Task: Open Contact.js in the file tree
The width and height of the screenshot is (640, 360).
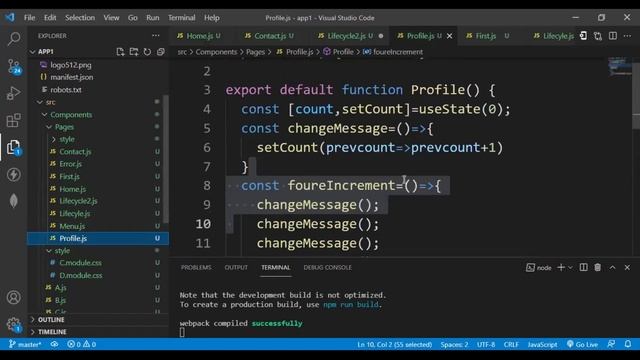Action: (75, 151)
